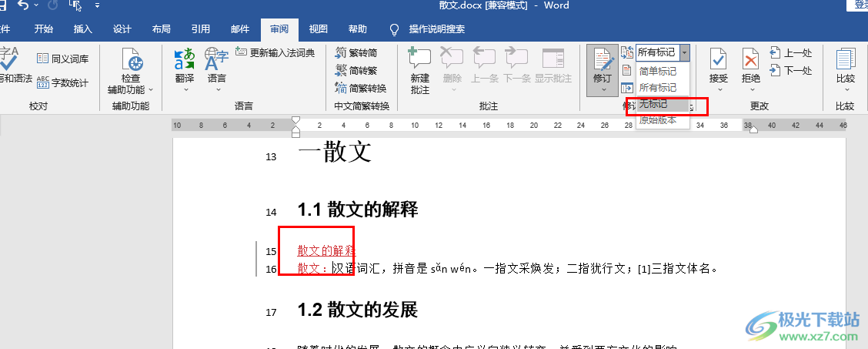Go to 下一条 next comment
The width and height of the screenshot is (868, 349).
[516, 65]
